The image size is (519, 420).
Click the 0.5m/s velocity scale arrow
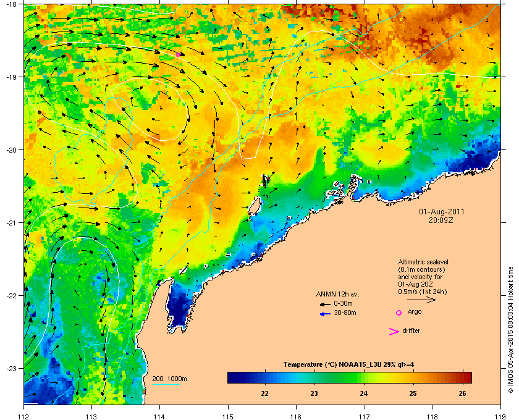421,300
